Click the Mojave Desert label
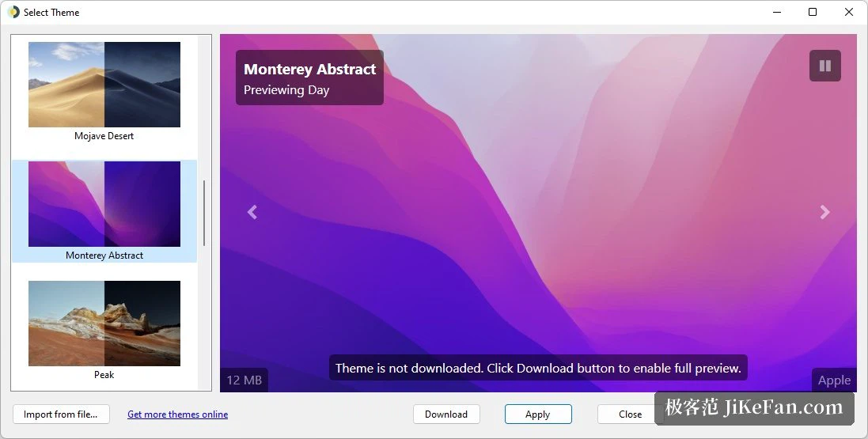Image resolution: width=868 pixels, height=439 pixels. click(x=104, y=136)
